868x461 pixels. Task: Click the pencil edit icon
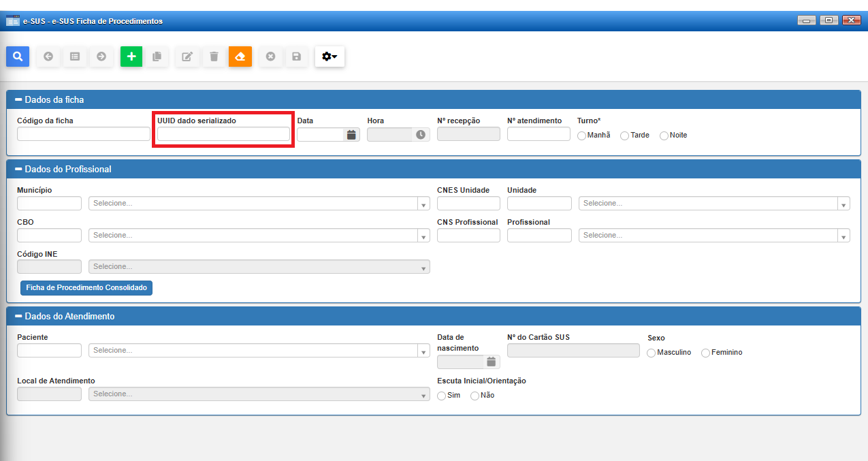pos(187,57)
